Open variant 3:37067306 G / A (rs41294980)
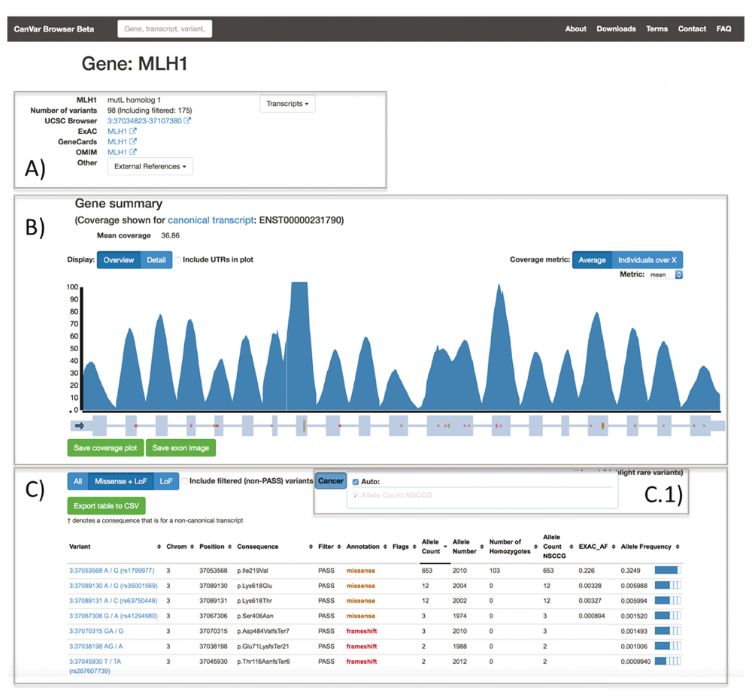Viewport: 752px width, 700px height. [x=114, y=616]
